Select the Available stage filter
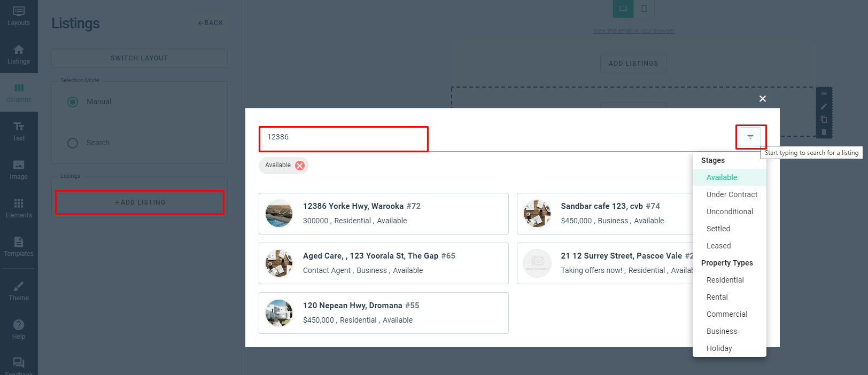This screenshot has height=375, width=868. pyautogui.click(x=730, y=177)
